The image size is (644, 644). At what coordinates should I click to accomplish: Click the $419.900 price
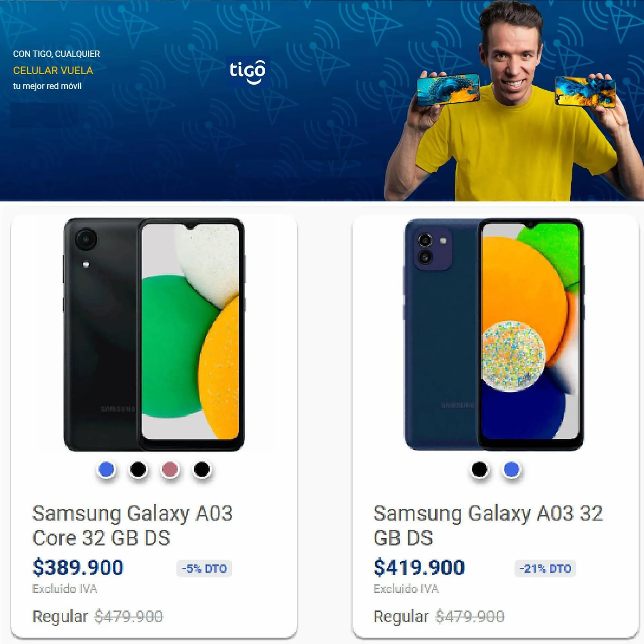[419, 568]
